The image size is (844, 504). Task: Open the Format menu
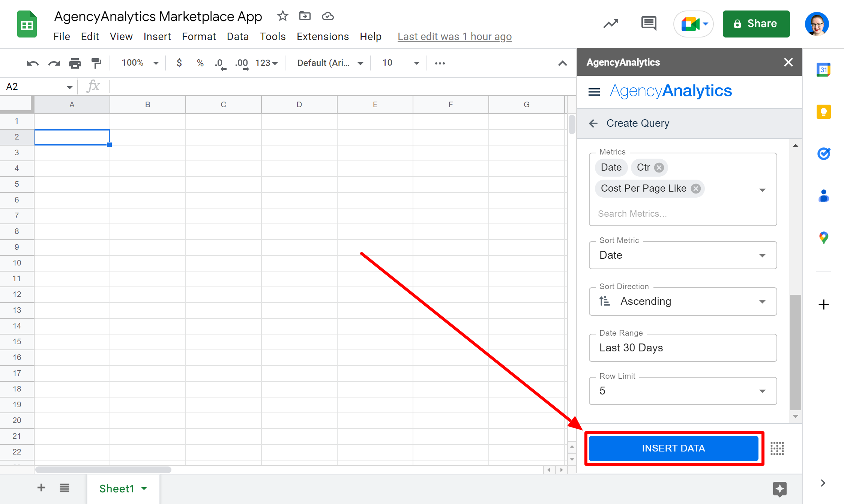199,36
